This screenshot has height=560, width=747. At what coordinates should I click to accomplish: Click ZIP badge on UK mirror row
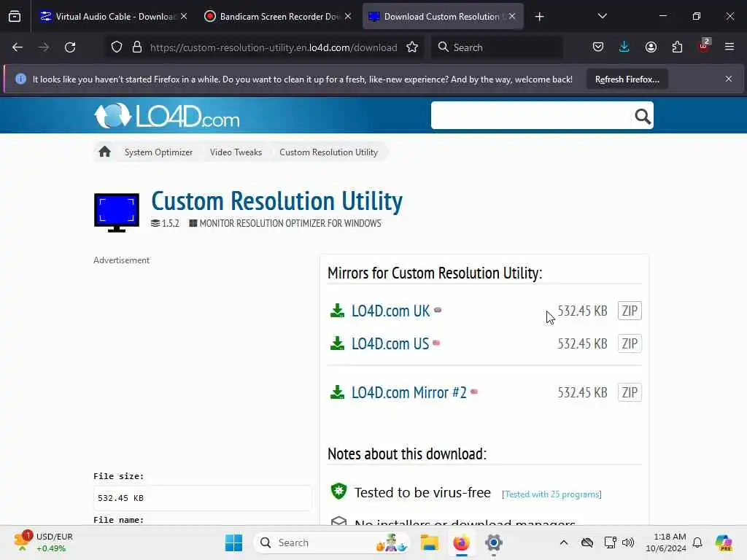630,311
